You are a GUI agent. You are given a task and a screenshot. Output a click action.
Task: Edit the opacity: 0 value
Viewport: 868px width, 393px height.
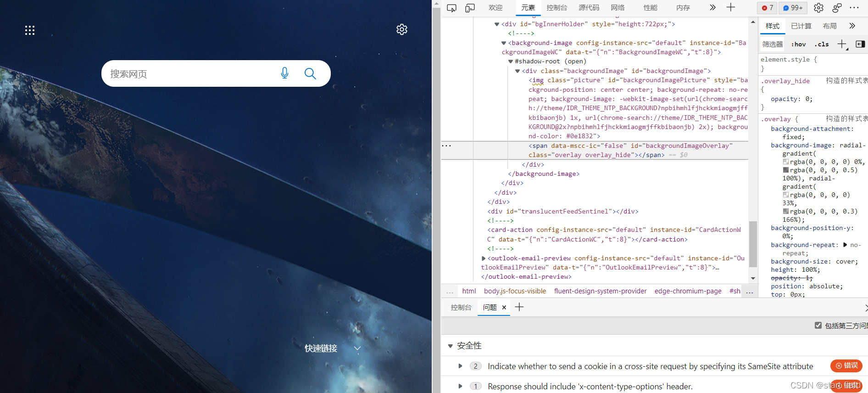click(807, 99)
